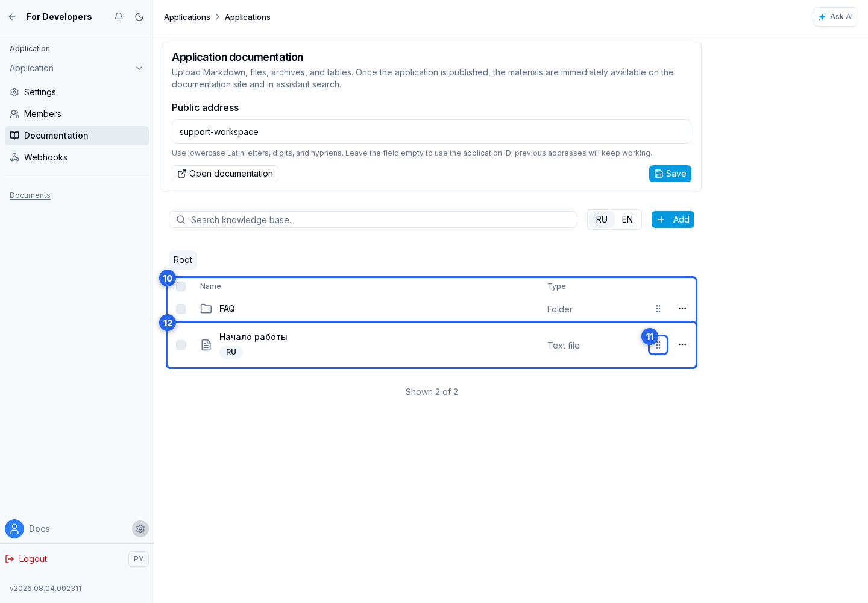Check the select-all checkbox in table header
Image resolution: width=868 pixels, height=603 pixels.
coord(181,286)
